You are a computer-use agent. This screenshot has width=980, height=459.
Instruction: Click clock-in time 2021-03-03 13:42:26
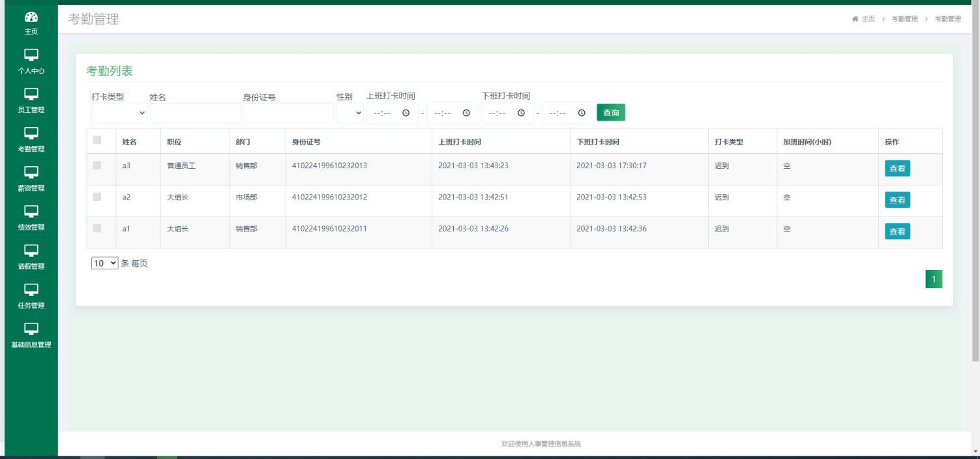[473, 228]
